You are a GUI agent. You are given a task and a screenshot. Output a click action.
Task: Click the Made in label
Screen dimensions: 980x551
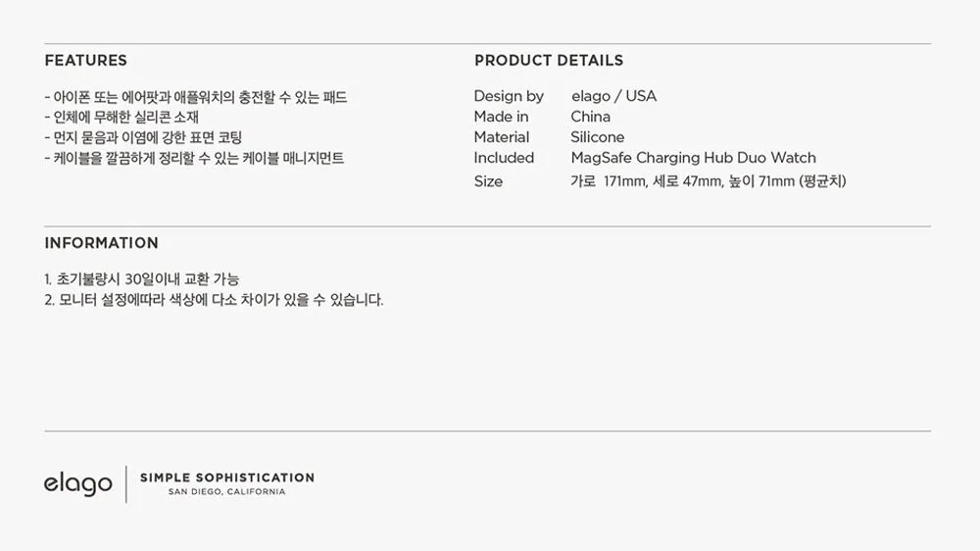(501, 117)
